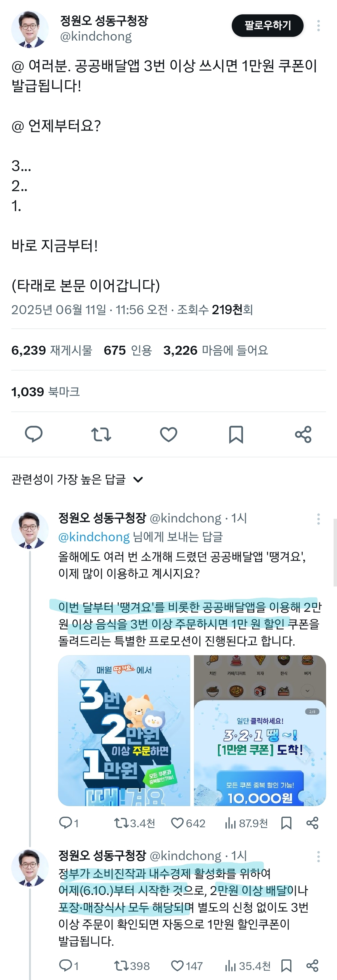Like the main post with heart icon
The image size is (337, 980).
[169, 434]
